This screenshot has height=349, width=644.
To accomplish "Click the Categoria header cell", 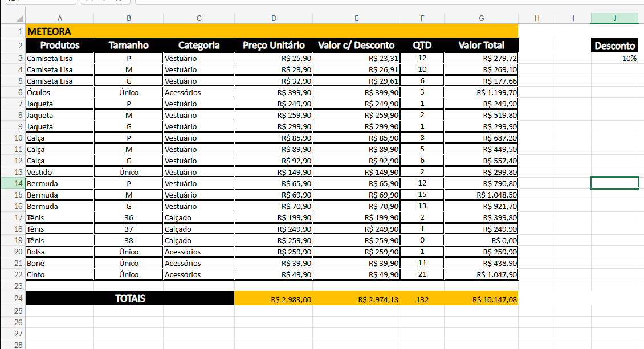I will (x=199, y=45).
